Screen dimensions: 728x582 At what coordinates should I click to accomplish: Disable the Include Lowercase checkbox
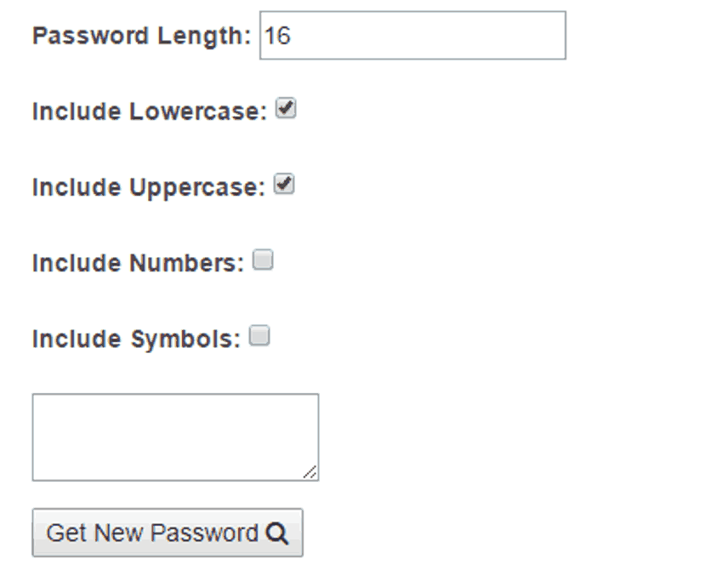pos(286,110)
